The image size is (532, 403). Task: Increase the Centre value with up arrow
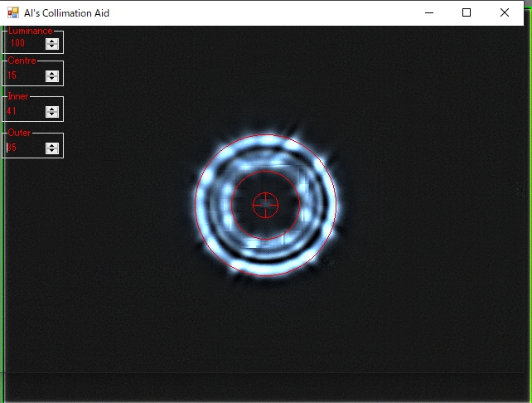pyautogui.click(x=52, y=73)
